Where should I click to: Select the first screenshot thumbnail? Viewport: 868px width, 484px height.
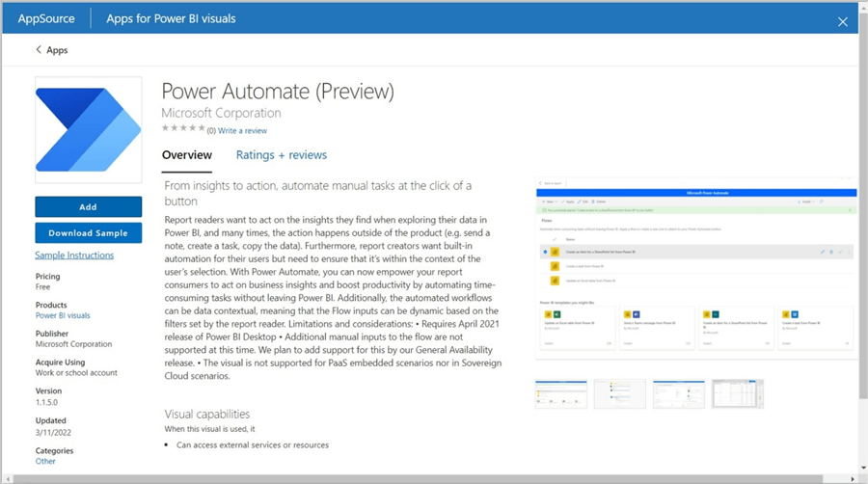pyautogui.click(x=560, y=393)
